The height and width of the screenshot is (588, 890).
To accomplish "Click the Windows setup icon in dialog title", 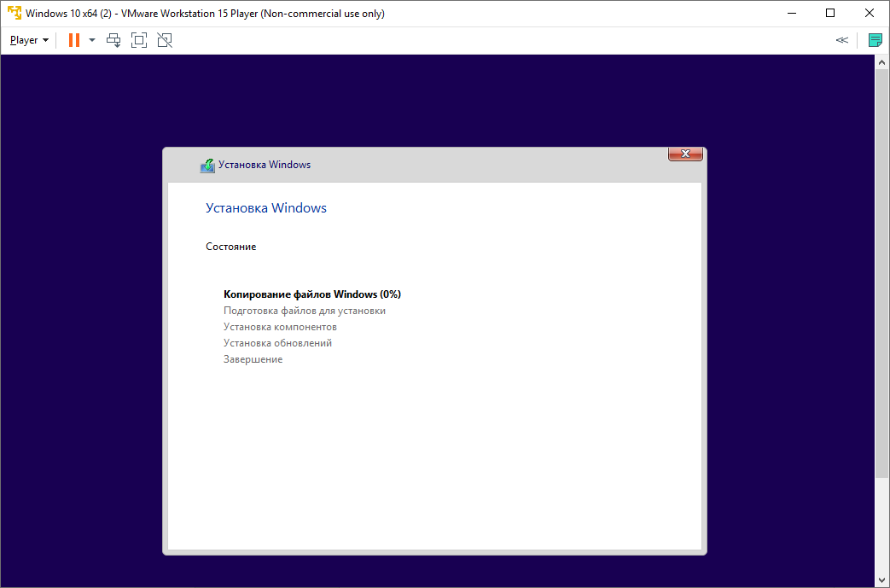I will point(207,166).
